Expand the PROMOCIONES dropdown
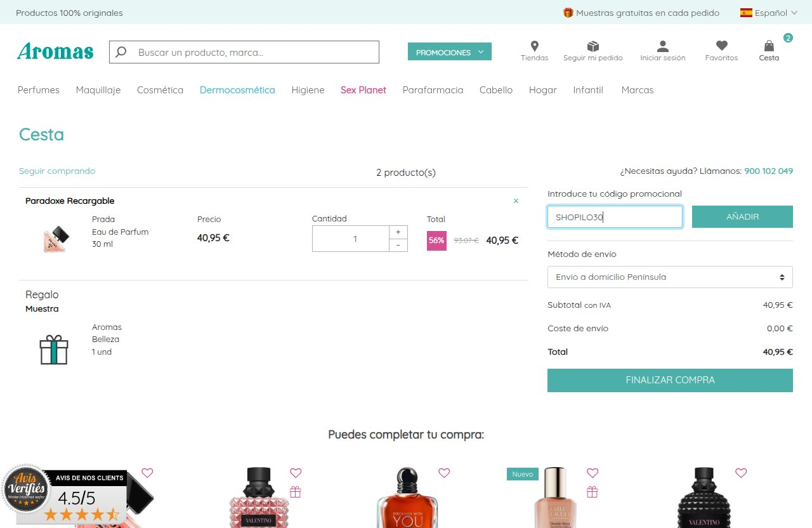 tap(450, 52)
